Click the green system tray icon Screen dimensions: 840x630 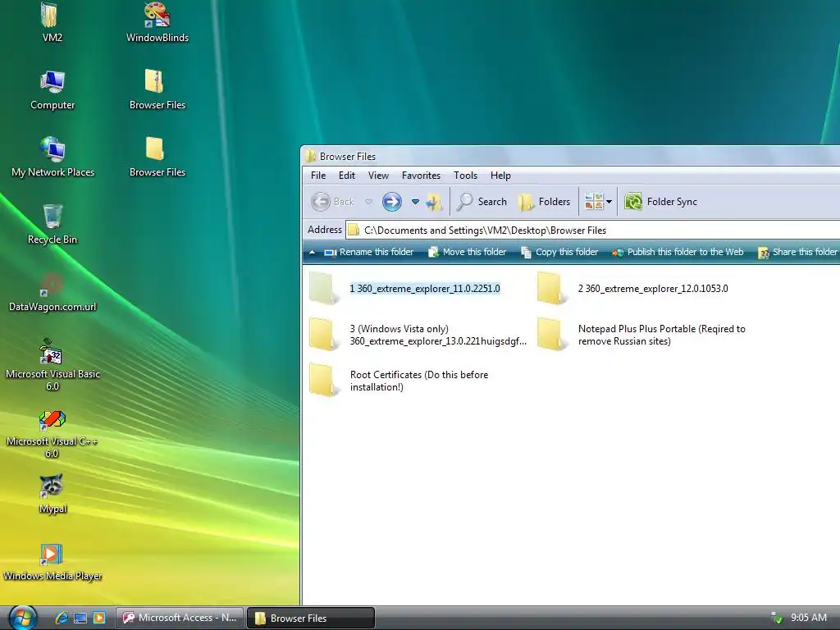776,619
